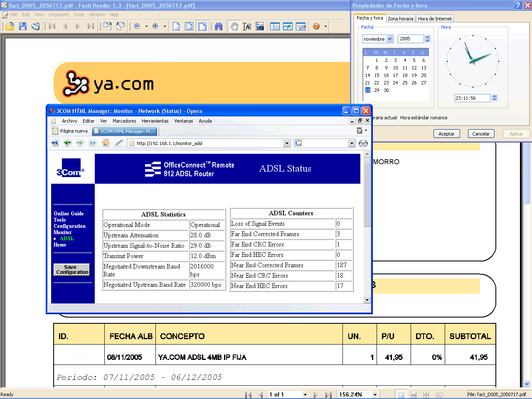This screenshot has height=399, width=532.
Task: Click the Zoom In plus icon in Foxit
Action: click(x=155, y=26)
